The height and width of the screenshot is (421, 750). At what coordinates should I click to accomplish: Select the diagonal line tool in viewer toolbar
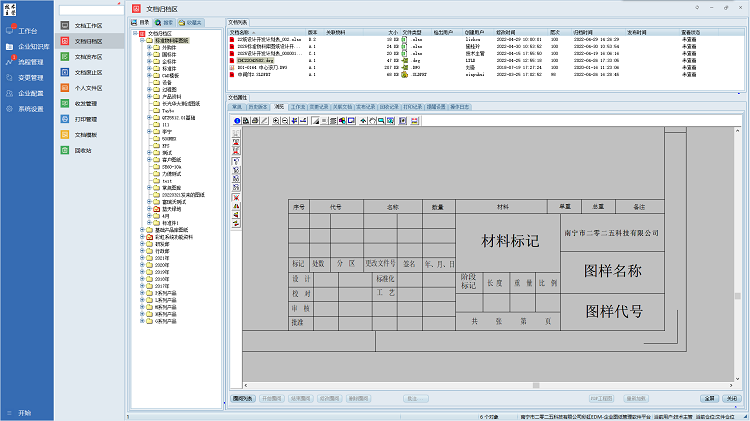point(264,121)
